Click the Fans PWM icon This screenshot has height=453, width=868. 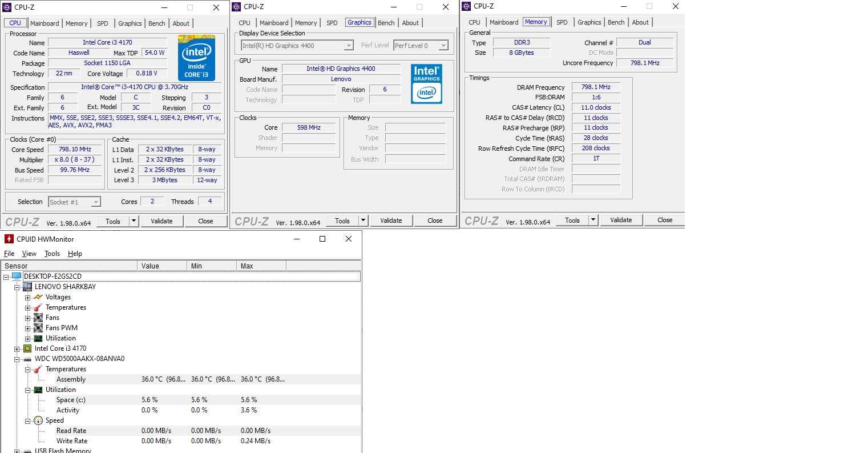(38, 327)
